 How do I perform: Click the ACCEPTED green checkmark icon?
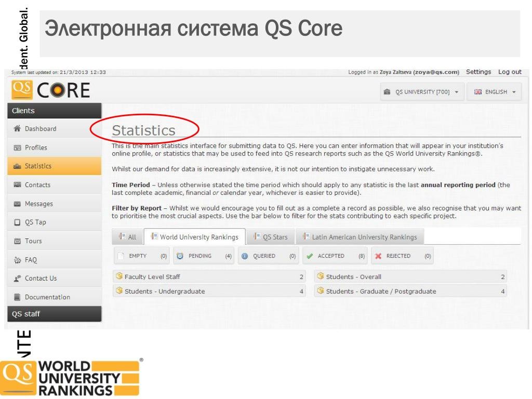[x=310, y=256]
